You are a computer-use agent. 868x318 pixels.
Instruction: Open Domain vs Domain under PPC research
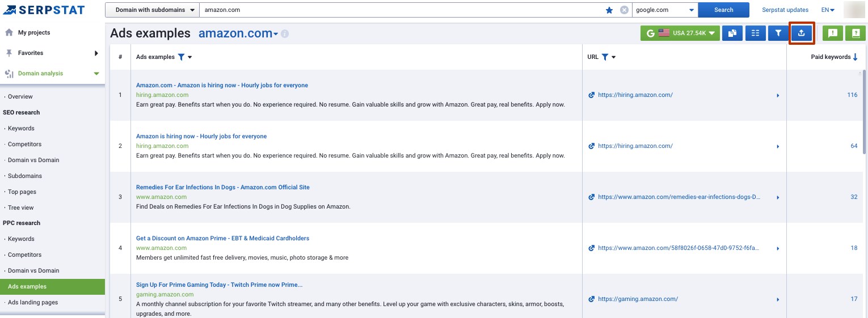33,270
